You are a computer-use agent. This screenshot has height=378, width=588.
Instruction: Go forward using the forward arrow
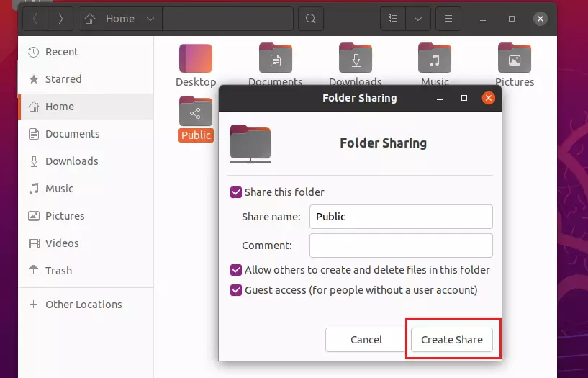click(x=60, y=19)
